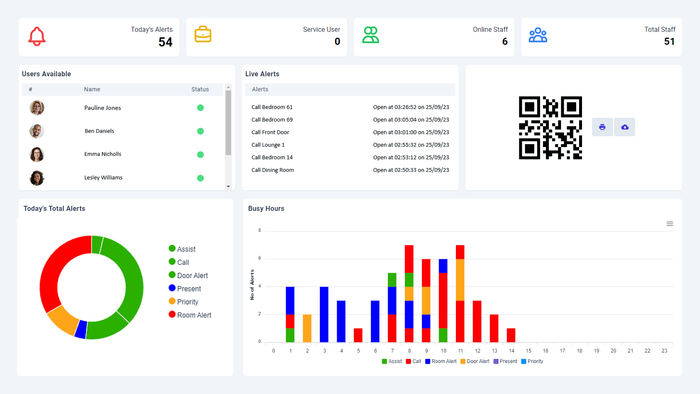Toggle Door Alert in donut legend

click(x=188, y=275)
